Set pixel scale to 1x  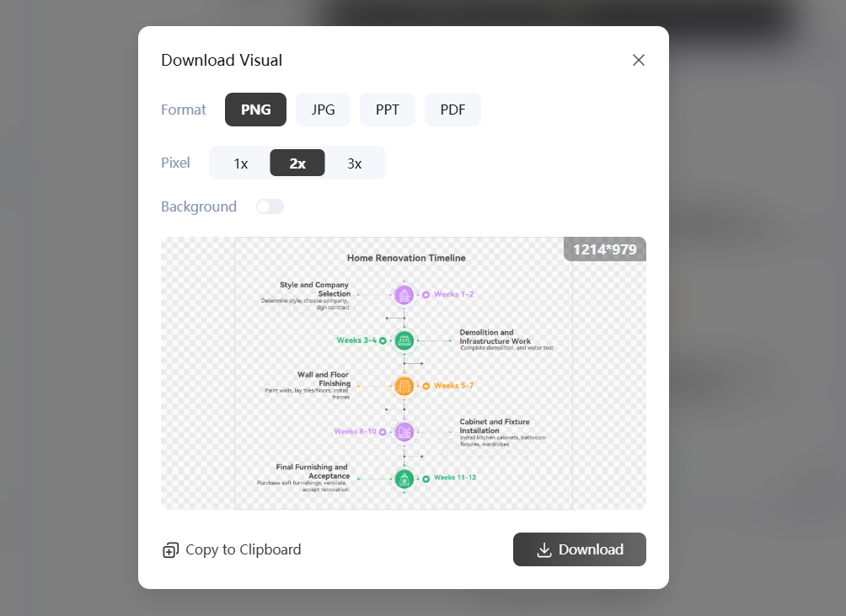[x=240, y=163]
